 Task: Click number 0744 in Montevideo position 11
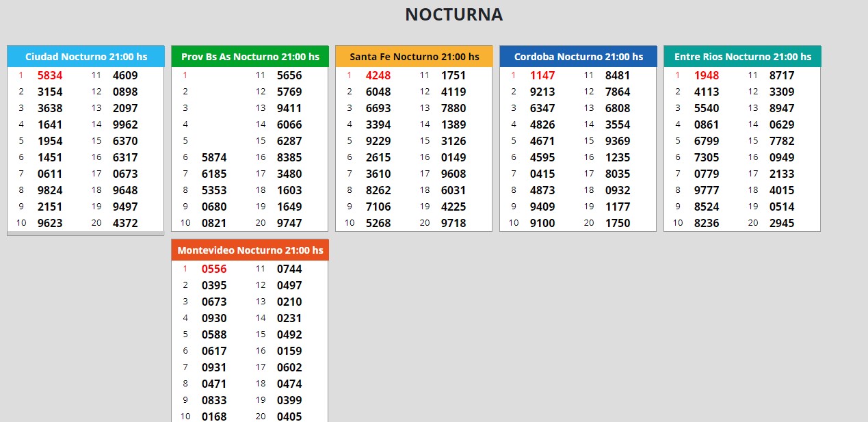289,269
